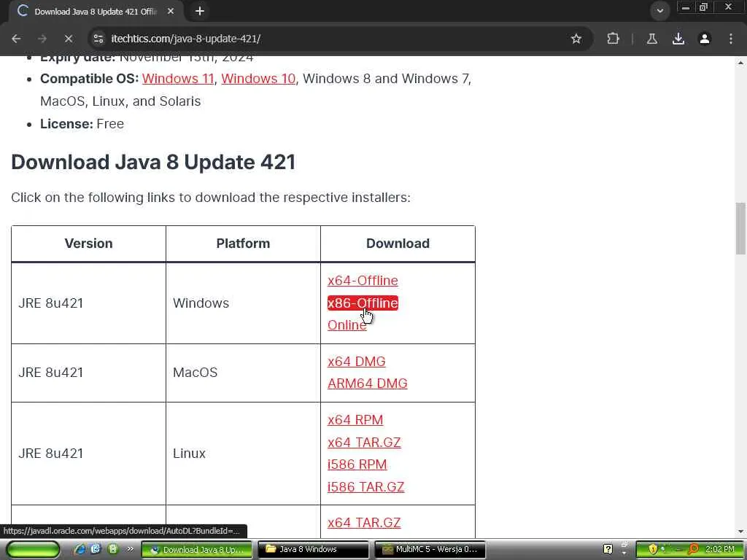Download the Linux i586 RPM

coord(357,464)
